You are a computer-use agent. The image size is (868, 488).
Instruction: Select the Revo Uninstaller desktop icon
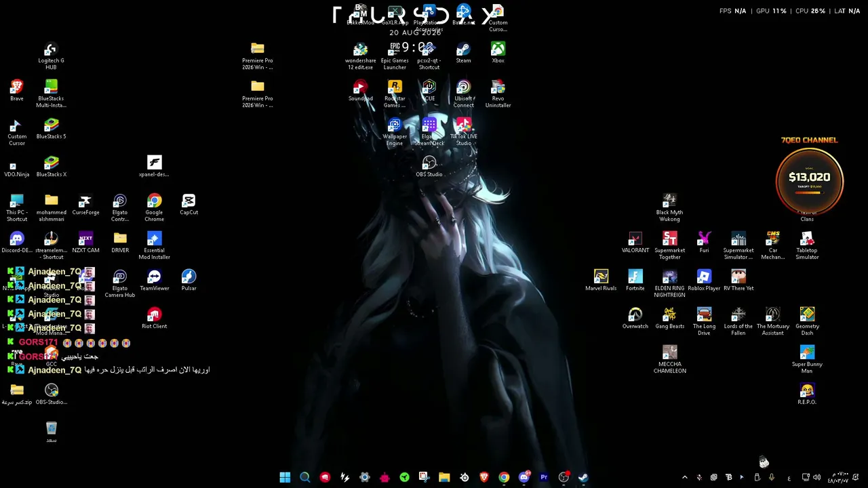pyautogui.click(x=498, y=94)
